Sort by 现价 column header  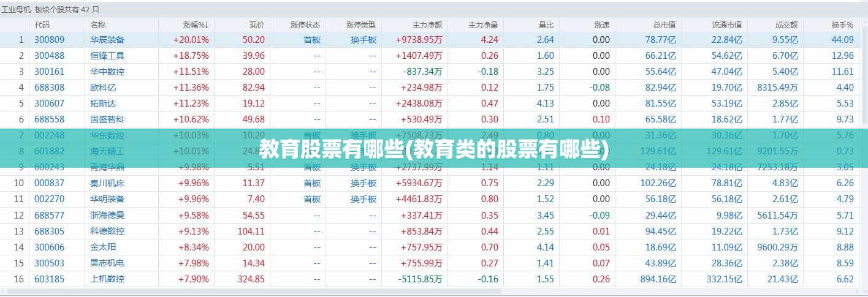click(x=257, y=24)
